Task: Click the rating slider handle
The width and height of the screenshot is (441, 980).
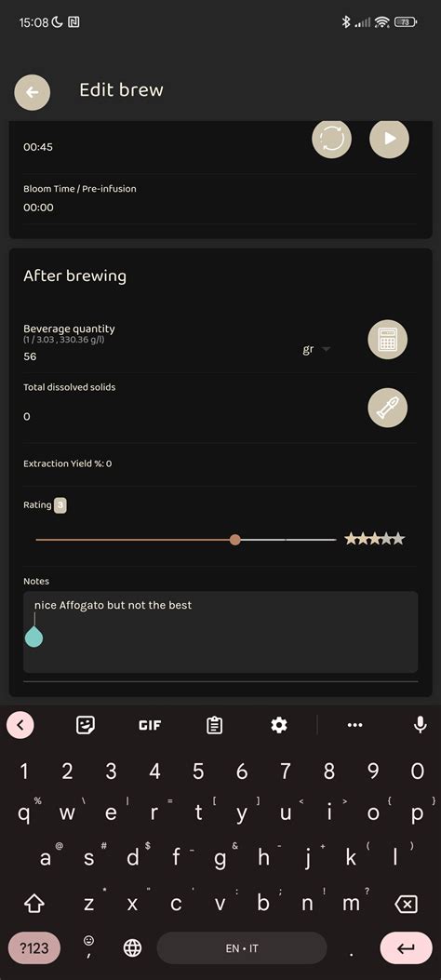Action: coord(234,540)
